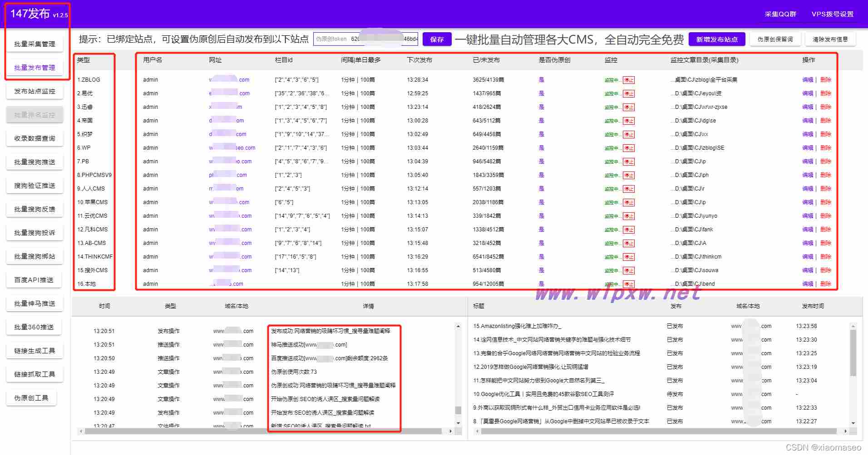Delete the 5.织梦 site entry

(826, 134)
